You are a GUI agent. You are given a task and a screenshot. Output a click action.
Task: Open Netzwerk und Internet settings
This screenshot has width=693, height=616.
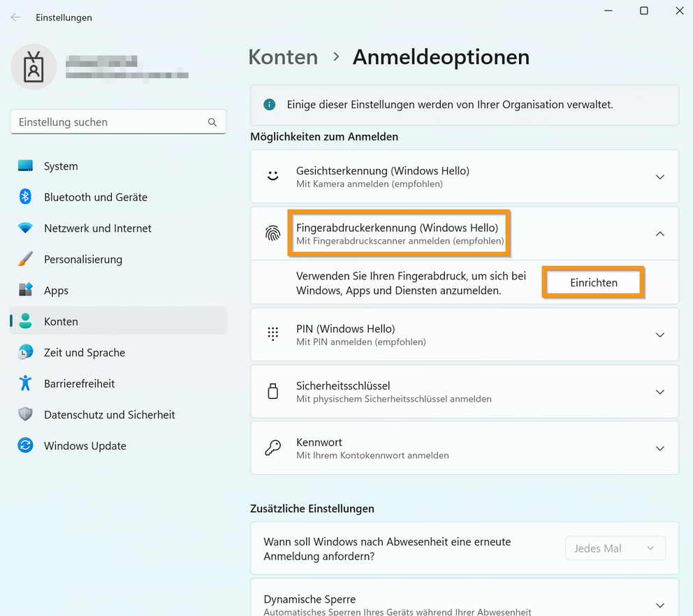(97, 228)
